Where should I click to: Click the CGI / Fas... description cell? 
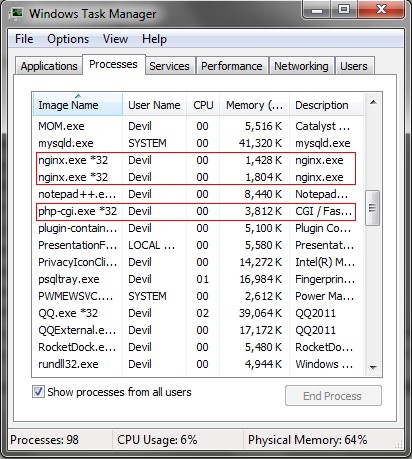[323, 211]
